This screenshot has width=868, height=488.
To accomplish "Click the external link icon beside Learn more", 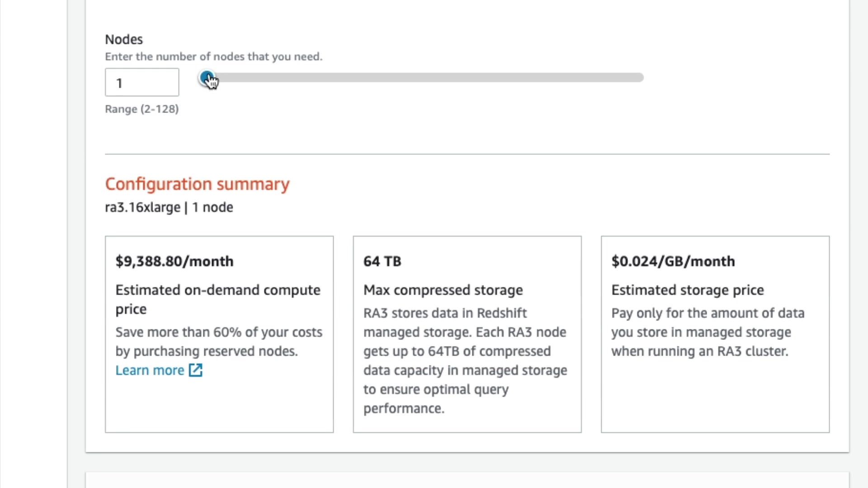I will click(x=195, y=371).
